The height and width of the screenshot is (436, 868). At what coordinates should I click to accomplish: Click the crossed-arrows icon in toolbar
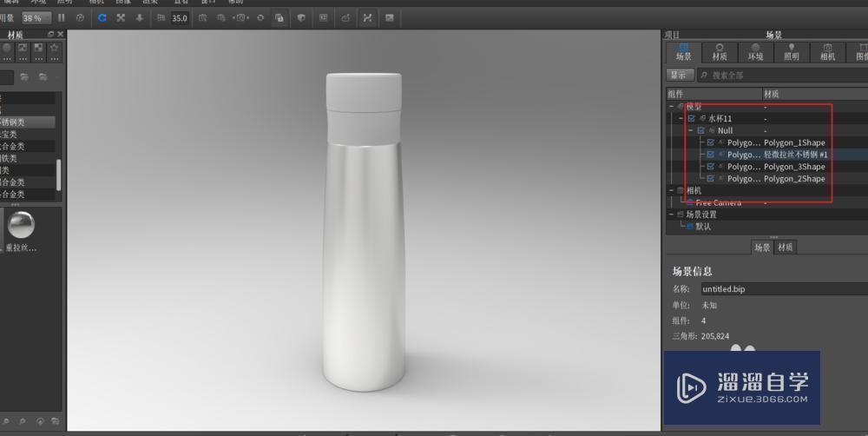[367, 17]
